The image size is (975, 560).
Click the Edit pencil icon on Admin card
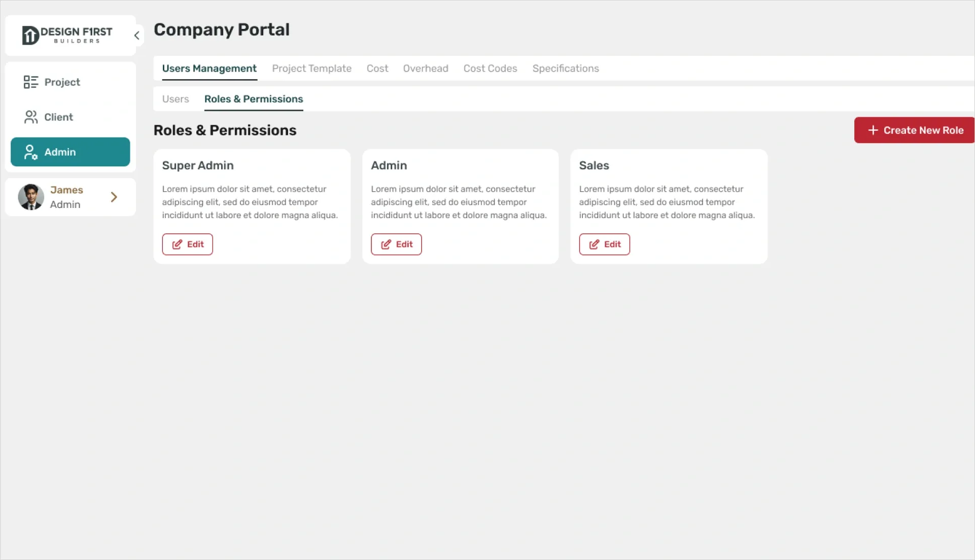click(x=386, y=244)
